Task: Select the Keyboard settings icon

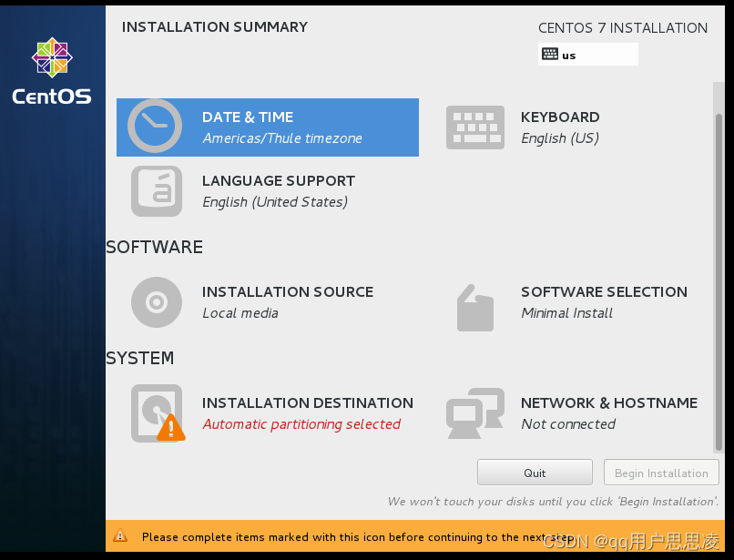Action: click(x=474, y=127)
